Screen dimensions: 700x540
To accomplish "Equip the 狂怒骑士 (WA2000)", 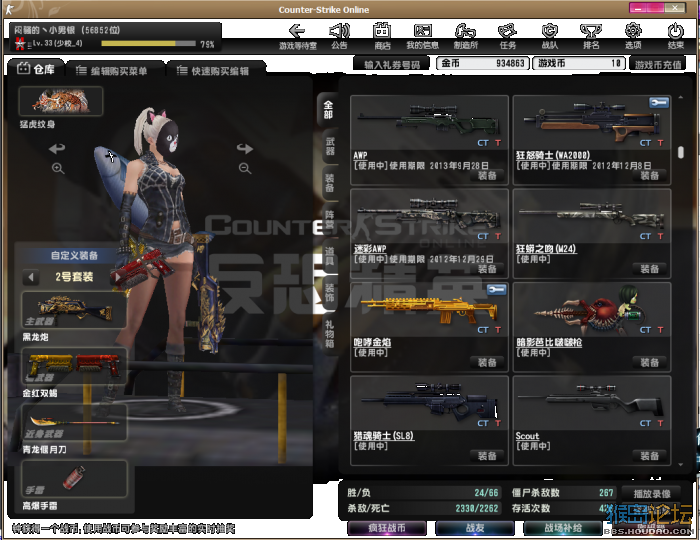I will [x=650, y=176].
